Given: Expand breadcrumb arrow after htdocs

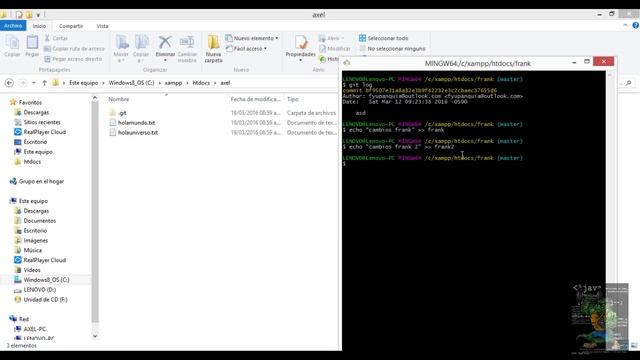Looking at the screenshot, I should tap(215, 83).
